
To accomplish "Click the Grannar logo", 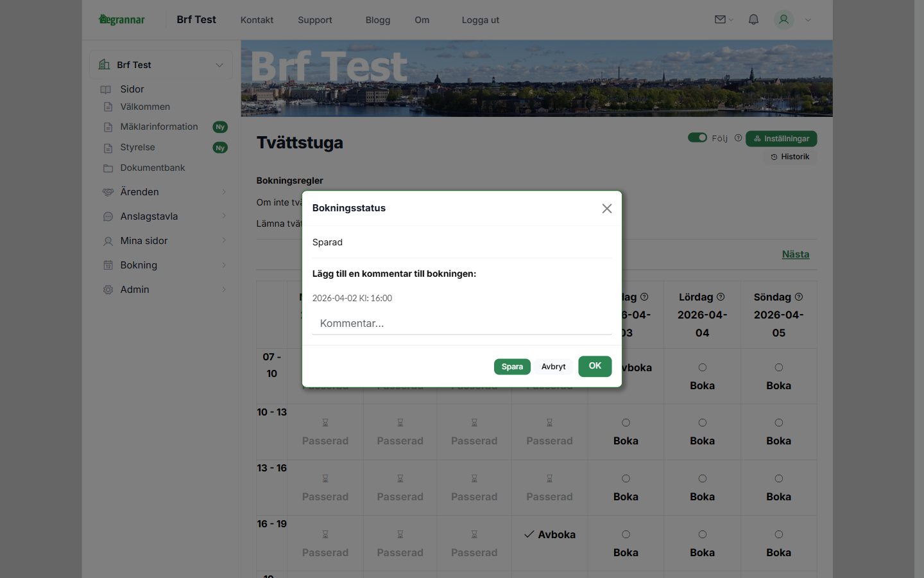I will coord(121,20).
